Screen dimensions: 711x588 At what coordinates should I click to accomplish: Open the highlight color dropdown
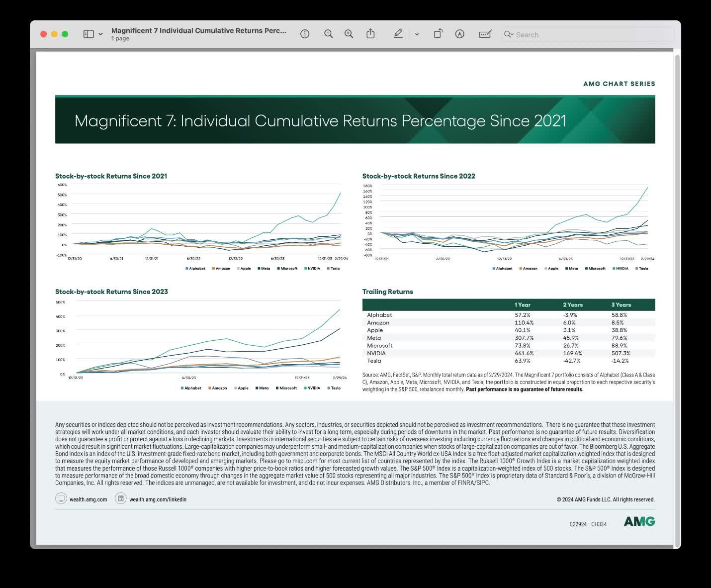[x=417, y=34]
